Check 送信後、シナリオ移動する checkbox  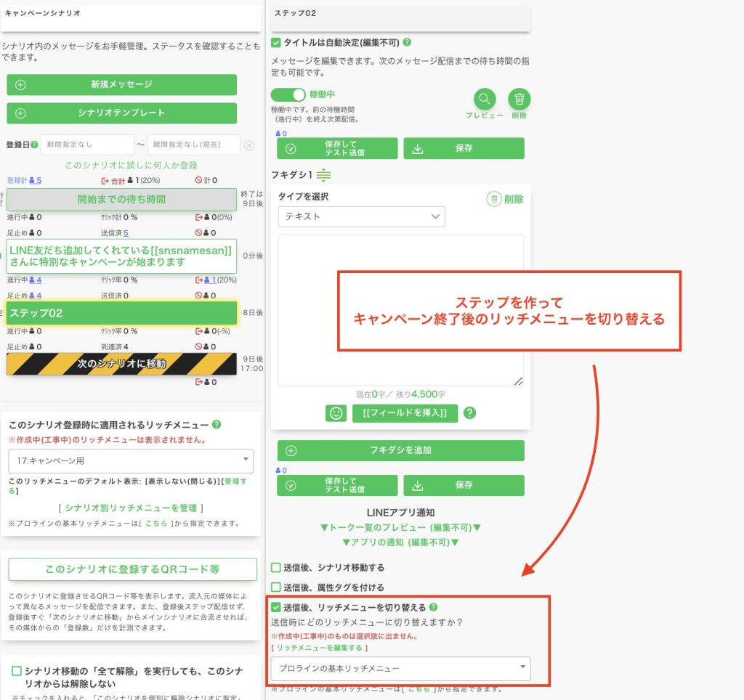[x=276, y=568]
